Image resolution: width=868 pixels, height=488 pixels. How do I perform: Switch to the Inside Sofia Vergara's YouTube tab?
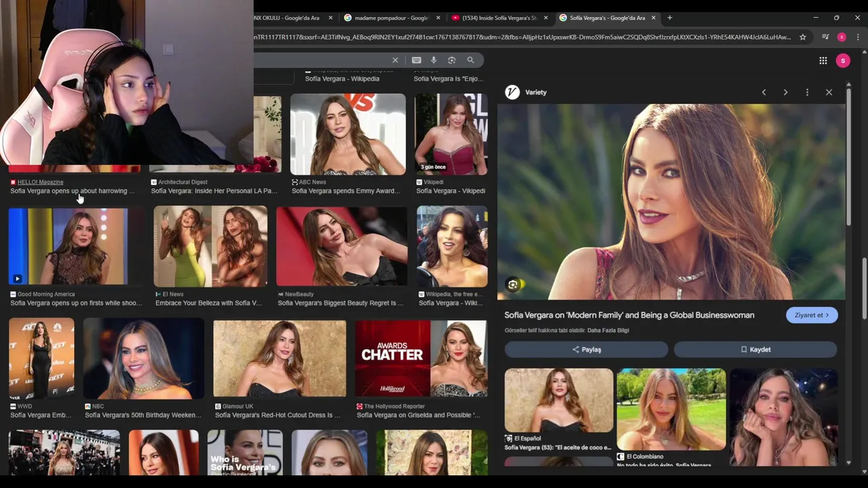pyautogui.click(x=500, y=18)
